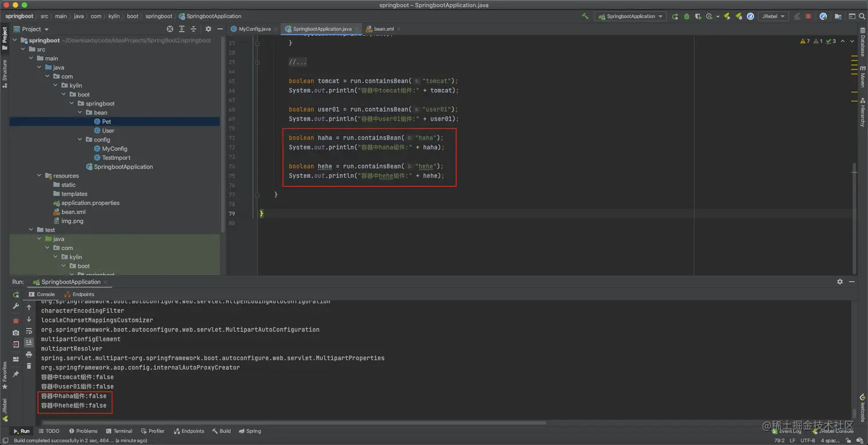Rerun SpringbootApplication from the main toolbar
Viewport: 868px width, 445px height.
675,17
